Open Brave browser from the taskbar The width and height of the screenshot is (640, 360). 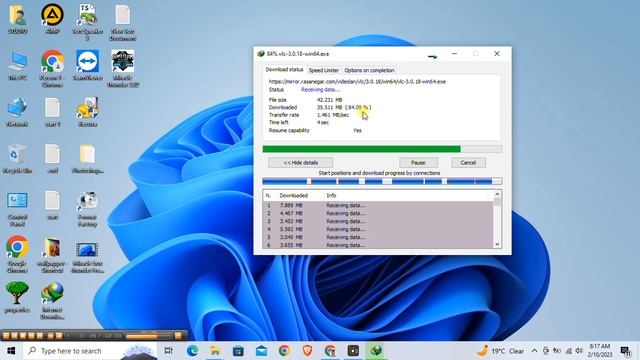click(x=307, y=350)
